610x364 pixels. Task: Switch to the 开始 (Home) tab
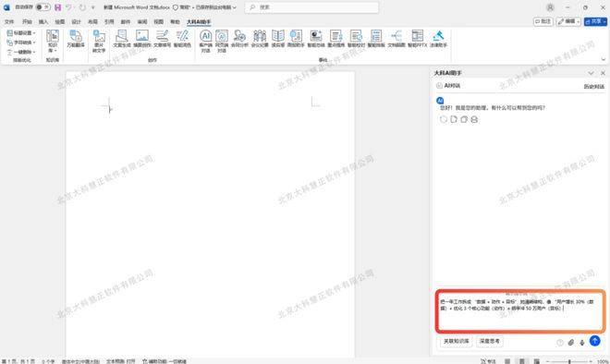(27, 22)
